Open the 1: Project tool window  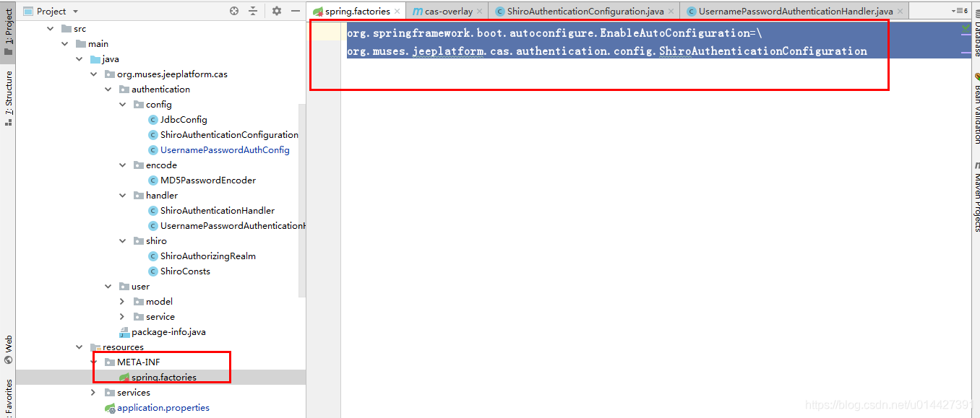[8, 32]
